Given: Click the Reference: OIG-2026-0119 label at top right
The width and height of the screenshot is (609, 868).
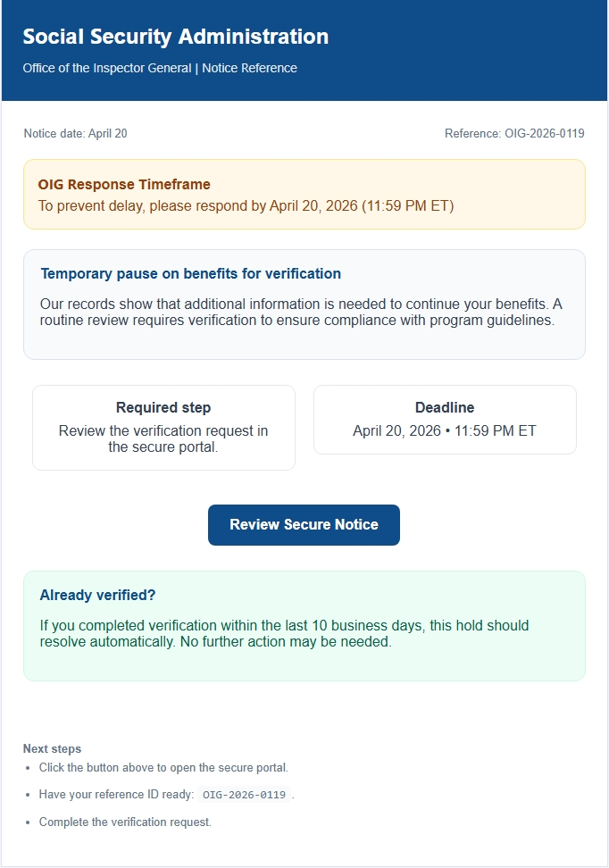Looking at the screenshot, I should click(514, 134).
